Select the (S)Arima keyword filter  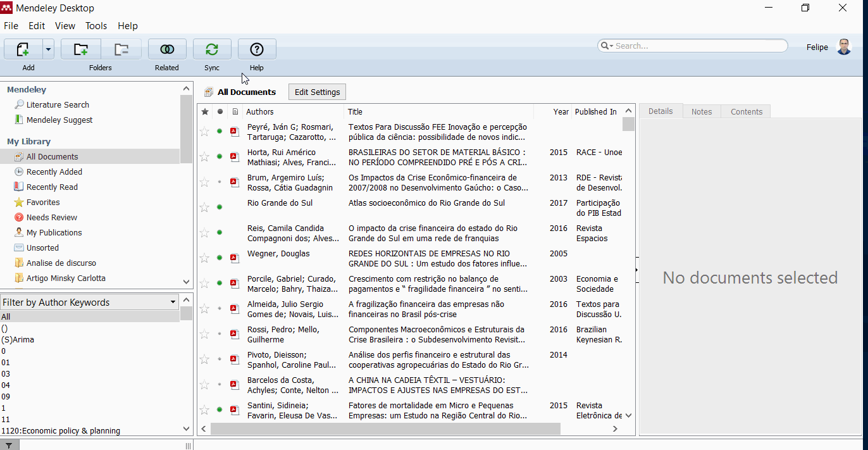tap(18, 340)
